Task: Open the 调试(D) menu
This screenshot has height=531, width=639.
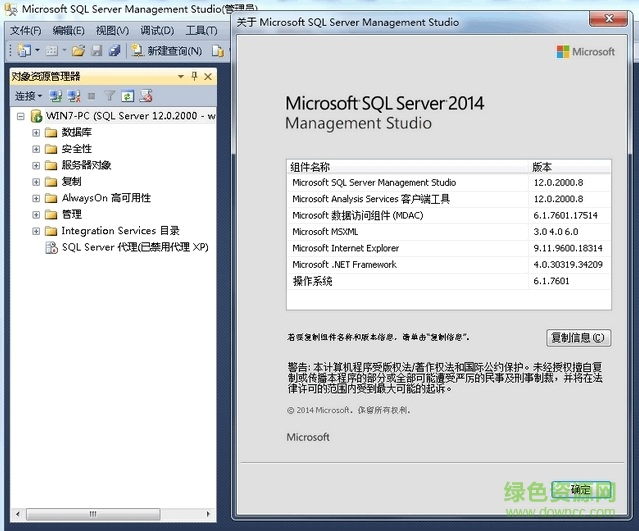Action: click(x=156, y=31)
